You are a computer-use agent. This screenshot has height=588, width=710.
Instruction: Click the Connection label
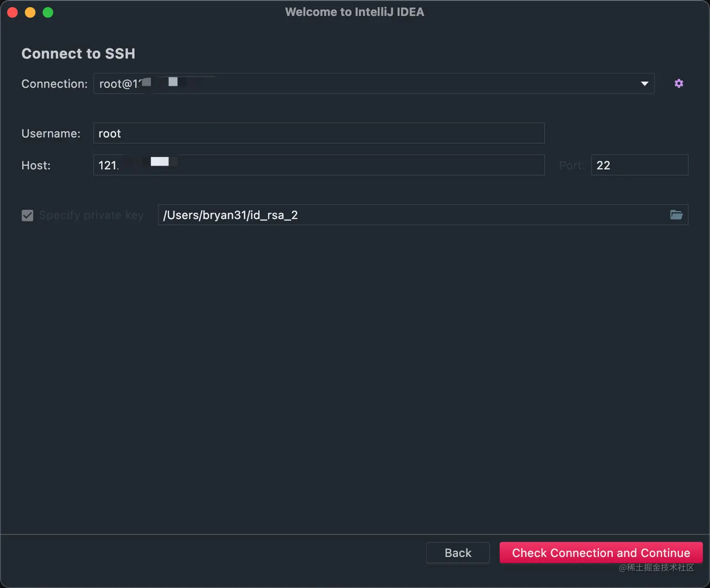point(54,84)
